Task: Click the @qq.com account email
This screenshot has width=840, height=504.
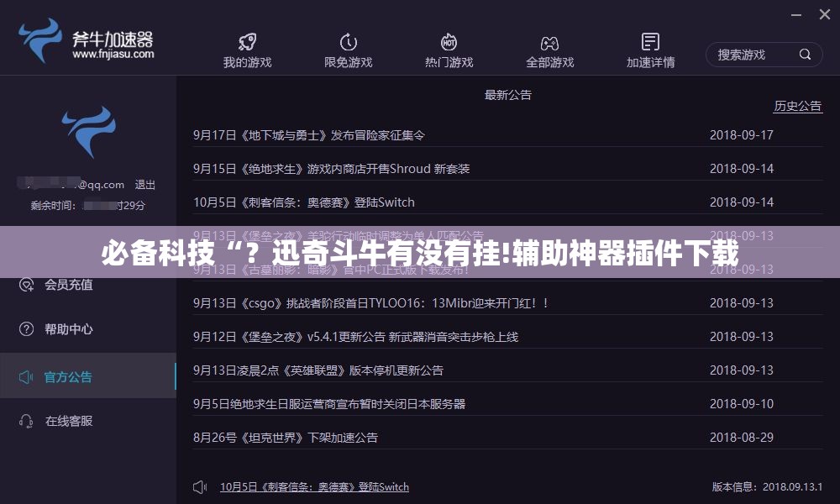Action: [x=71, y=185]
